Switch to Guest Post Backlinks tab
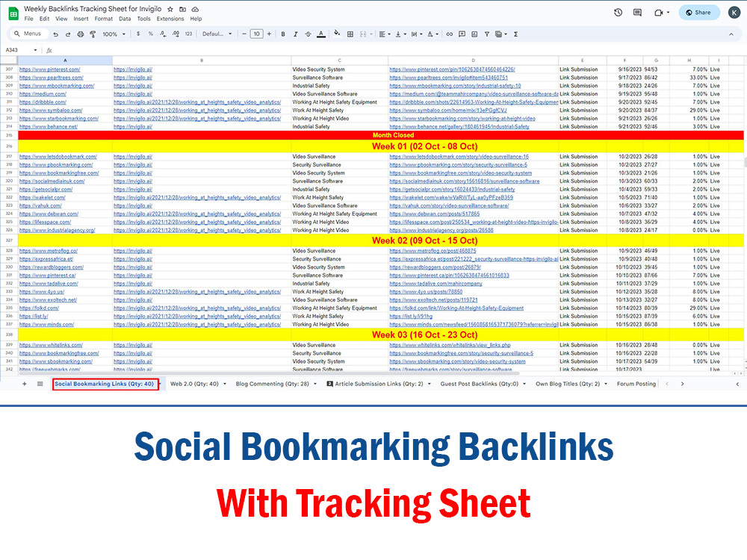Viewport: 747px width, 560px height. pos(480,384)
